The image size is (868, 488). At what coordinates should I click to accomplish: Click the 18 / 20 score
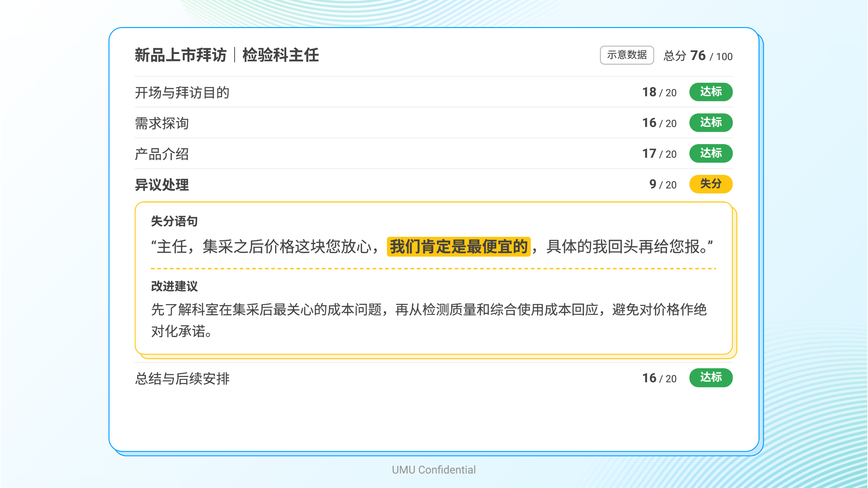point(659,92)
